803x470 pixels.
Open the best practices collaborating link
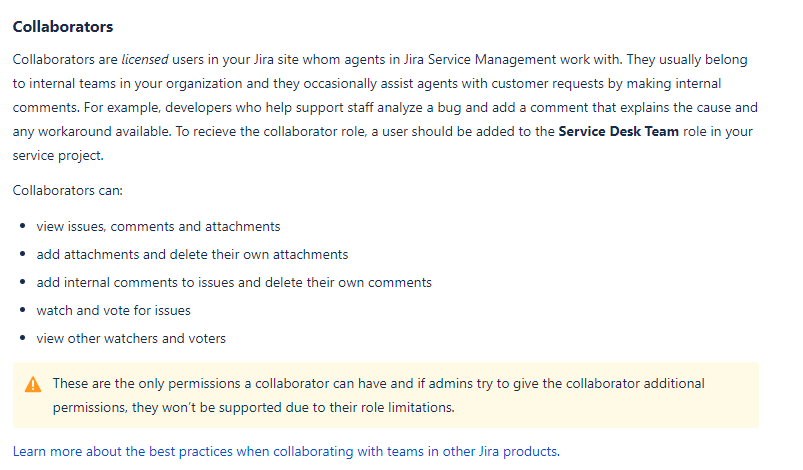(286, 452)
